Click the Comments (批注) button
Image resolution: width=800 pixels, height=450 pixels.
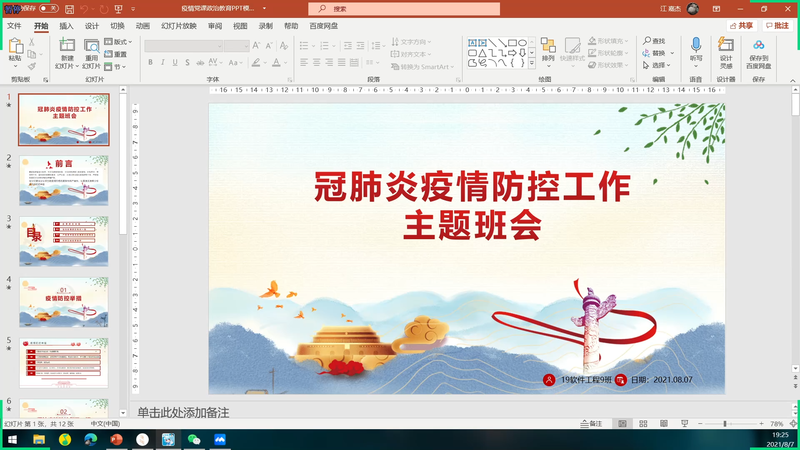click(x=777, y=26)
